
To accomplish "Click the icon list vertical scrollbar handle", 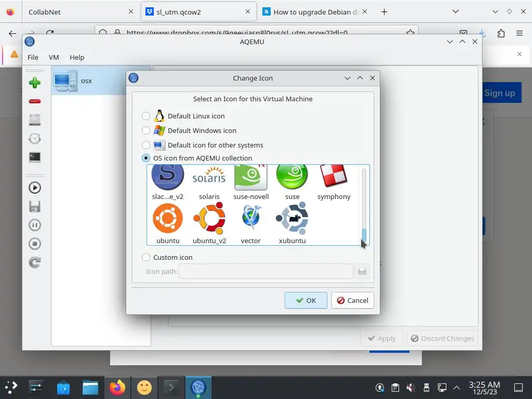I will (364, 234).
